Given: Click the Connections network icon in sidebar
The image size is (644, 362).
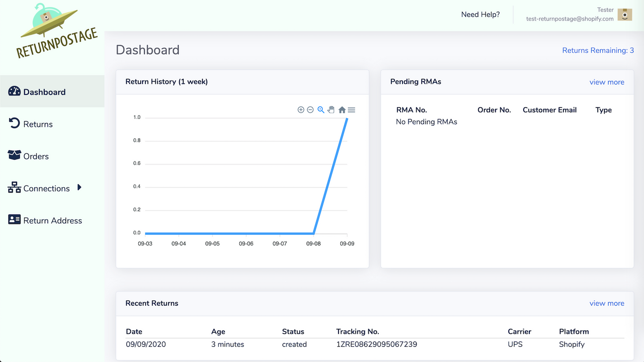Looking at the screenshot, I should [14, 188].
